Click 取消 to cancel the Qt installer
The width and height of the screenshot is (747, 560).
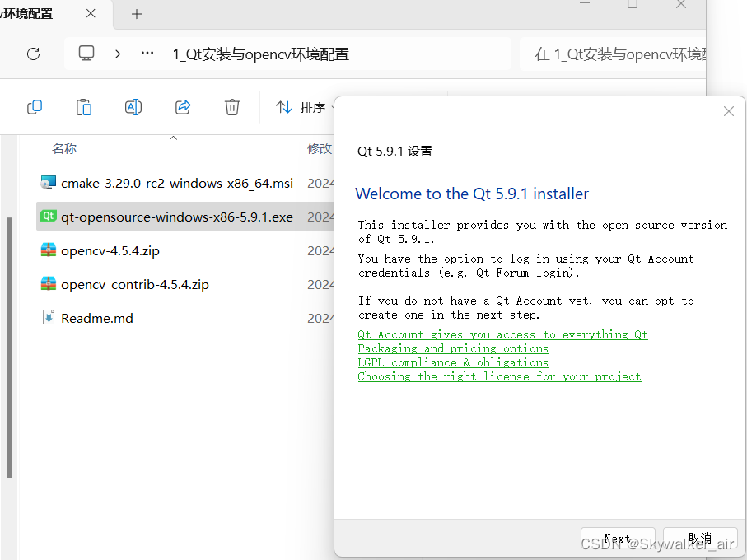click(700, 538)
